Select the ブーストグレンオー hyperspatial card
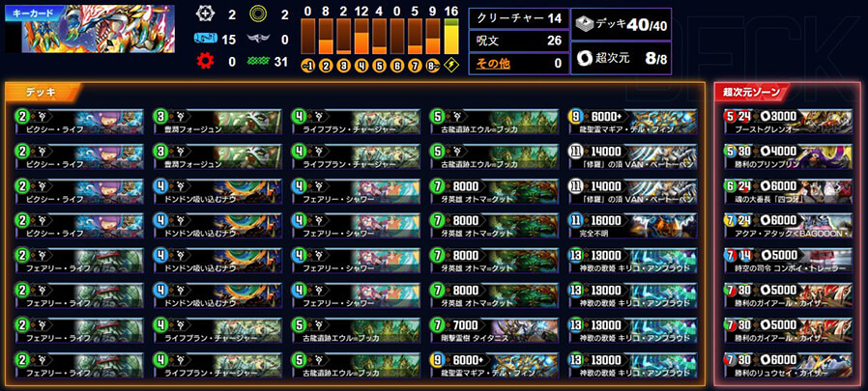 [x=788, y=121]
